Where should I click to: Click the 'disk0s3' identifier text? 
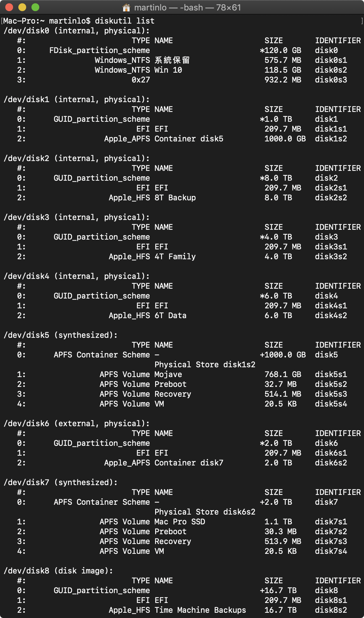coord(331,80)
